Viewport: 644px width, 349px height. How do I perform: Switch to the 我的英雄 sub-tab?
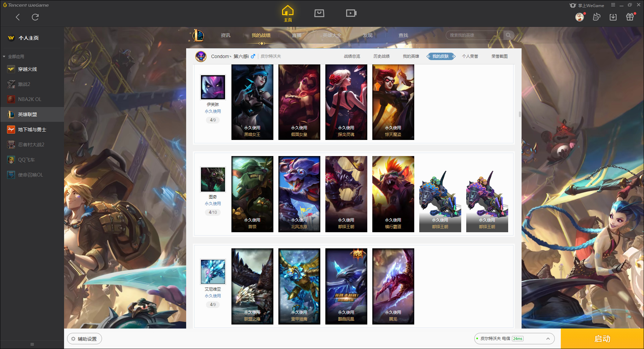[411, 56]
